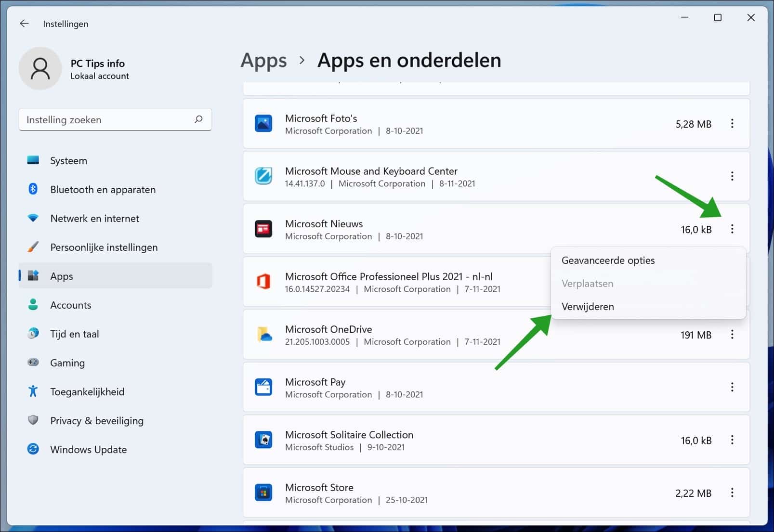Open options menu for Microsoft OneDrive
The image size is (774, 532).
(x=732, y=335)
